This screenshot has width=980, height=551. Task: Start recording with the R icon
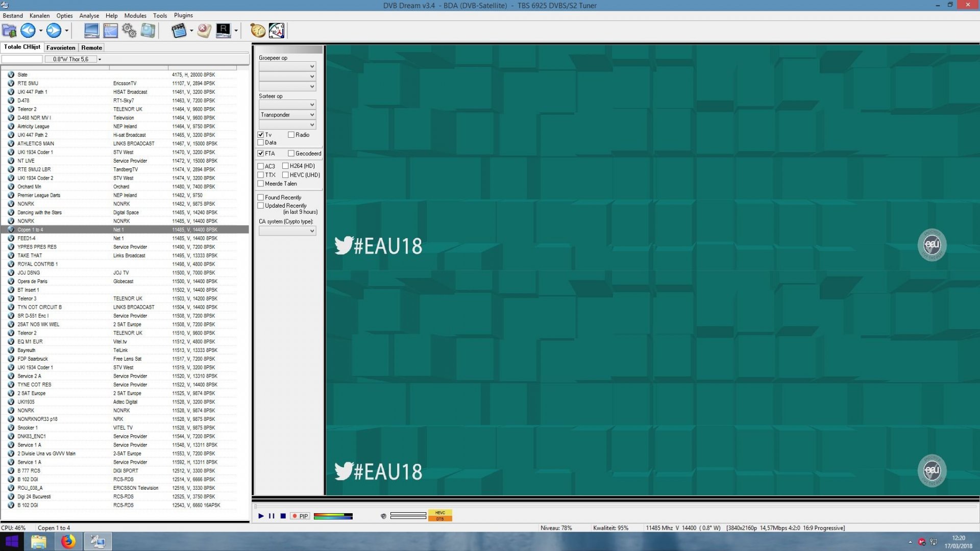pos(223,31)
